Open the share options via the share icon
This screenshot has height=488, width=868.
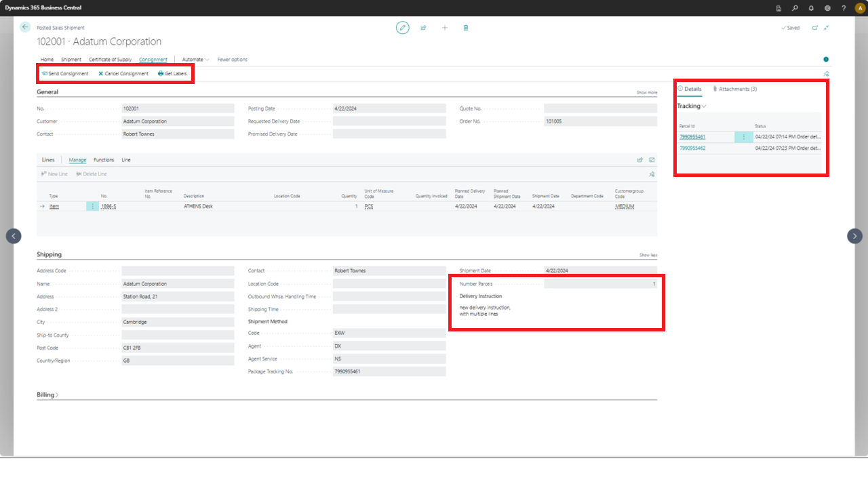coord(423,28)
